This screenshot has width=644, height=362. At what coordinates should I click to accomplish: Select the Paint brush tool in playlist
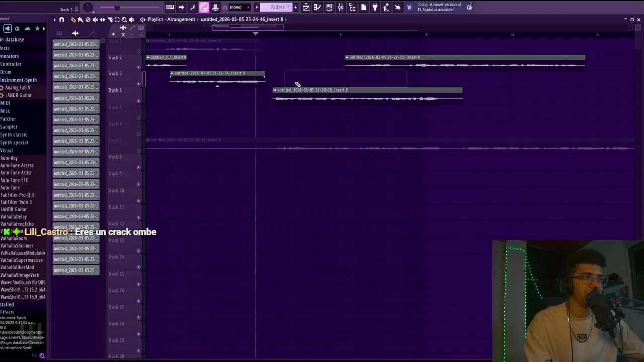click(80, 20)
